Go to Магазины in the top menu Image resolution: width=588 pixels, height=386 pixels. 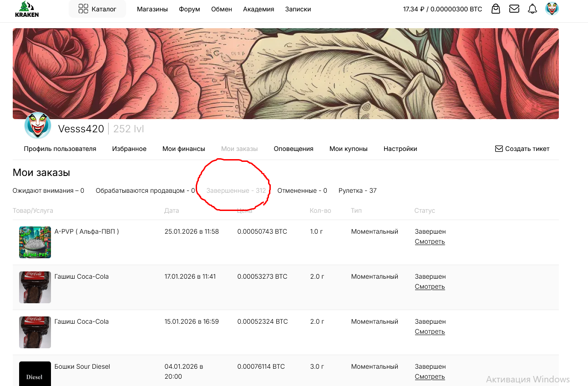152,9
